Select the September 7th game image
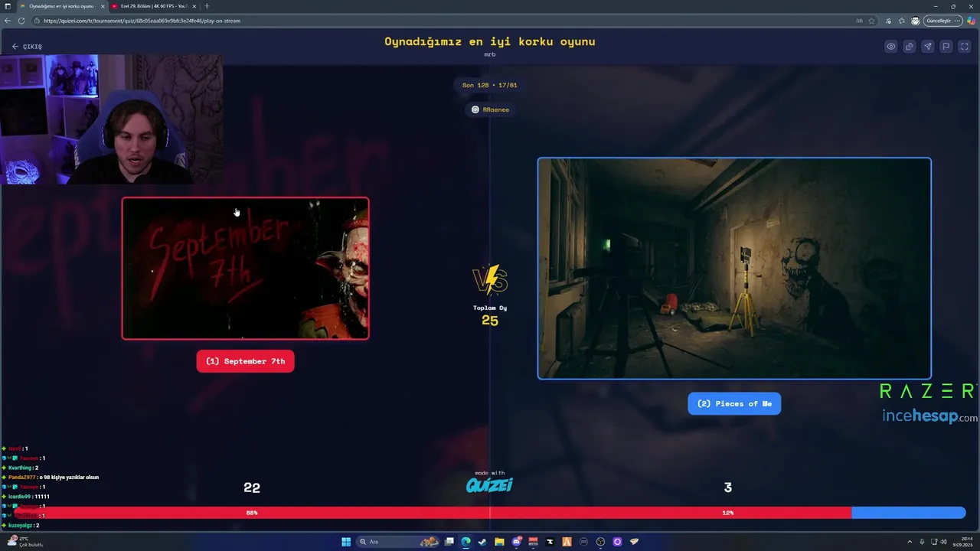 [x=245, y=269]
